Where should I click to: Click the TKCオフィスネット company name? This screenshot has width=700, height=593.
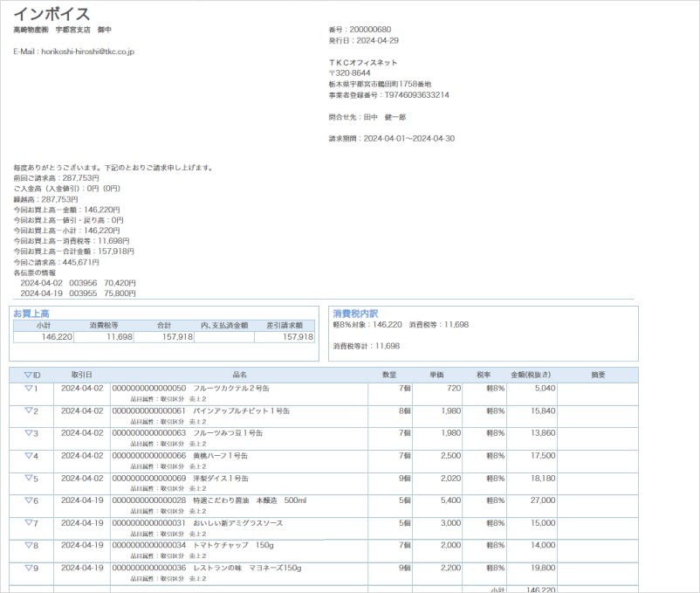[x=363, y=63]
